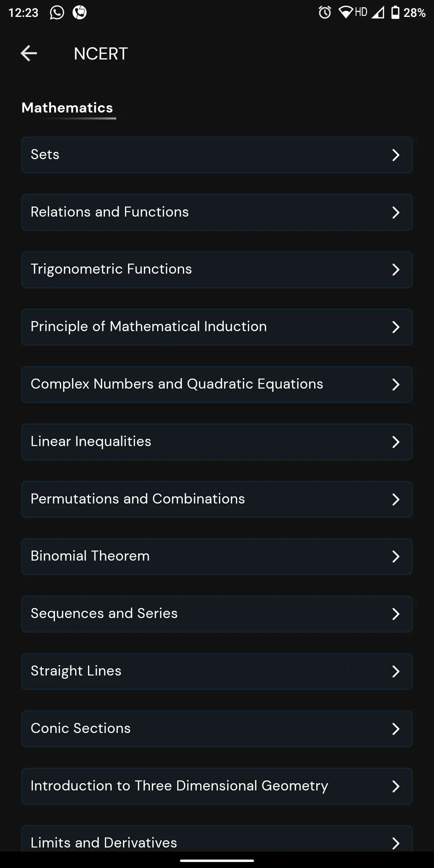Tap the arrow next to Binomial Theorem
This screenshot has height=868, width=434.
click(396, 557)
